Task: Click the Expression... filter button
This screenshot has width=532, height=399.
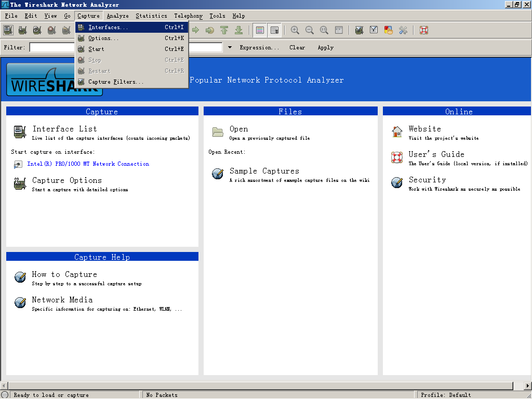Action: click(259, 47)
